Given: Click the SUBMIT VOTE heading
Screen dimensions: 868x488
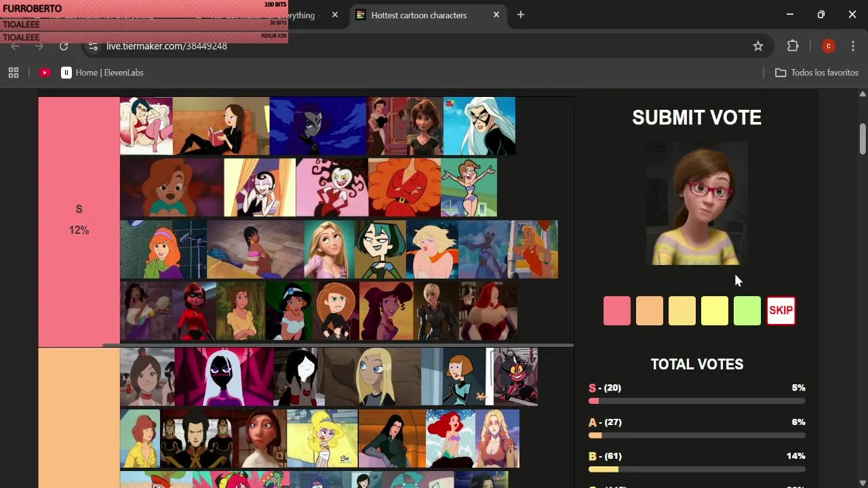Looking at the screenshot, I should point(696,117).
